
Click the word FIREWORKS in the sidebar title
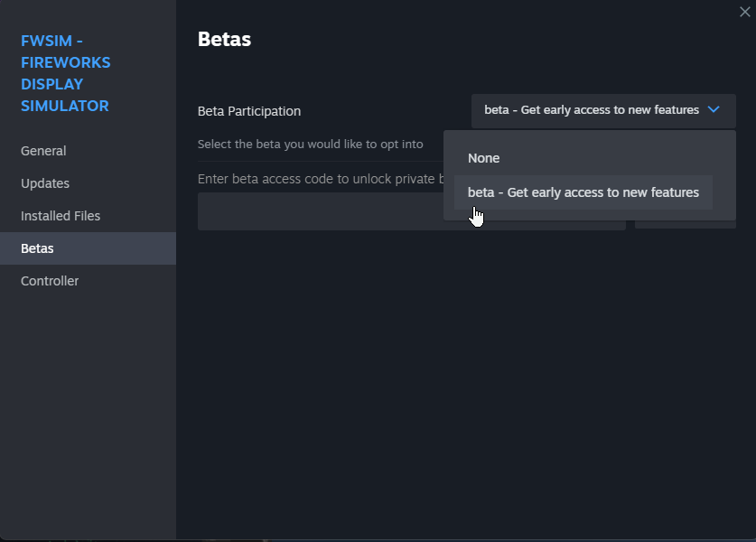pos(65,62)
